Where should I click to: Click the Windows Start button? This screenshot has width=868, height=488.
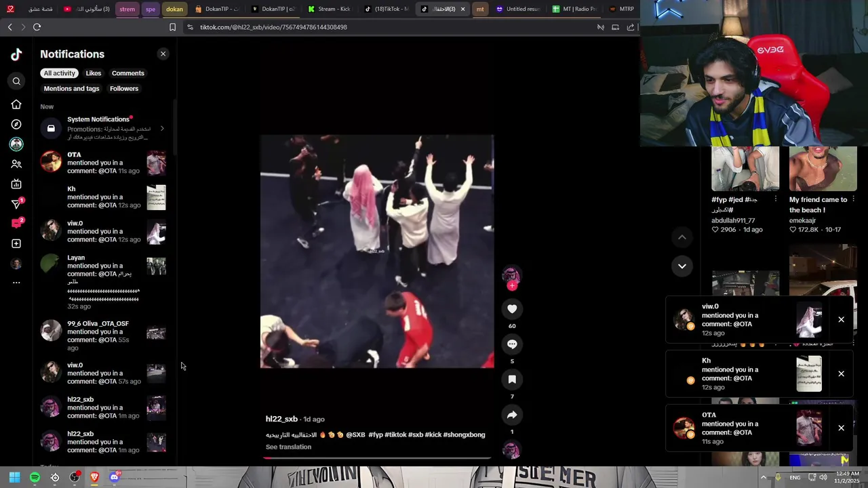[x=14, y=477]
